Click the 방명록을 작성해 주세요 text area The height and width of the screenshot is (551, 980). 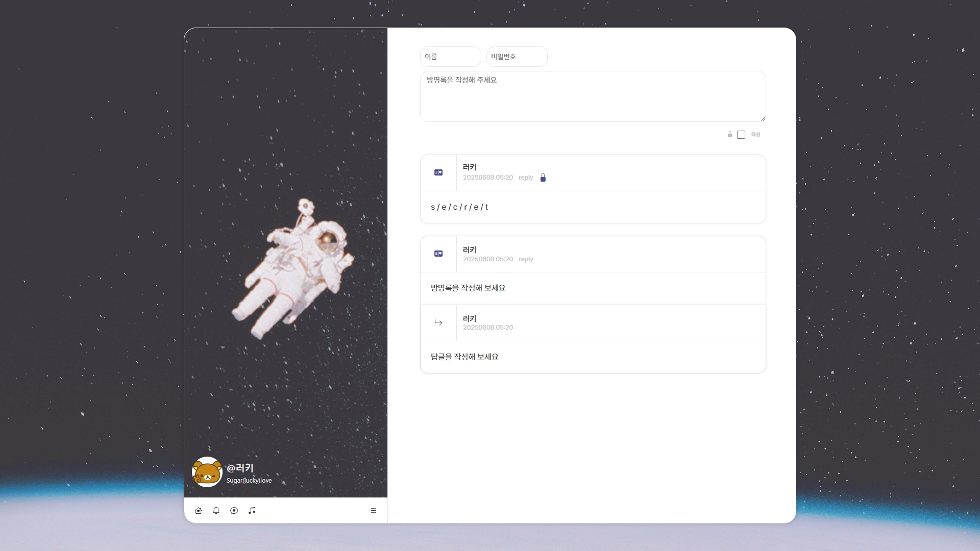593,96
